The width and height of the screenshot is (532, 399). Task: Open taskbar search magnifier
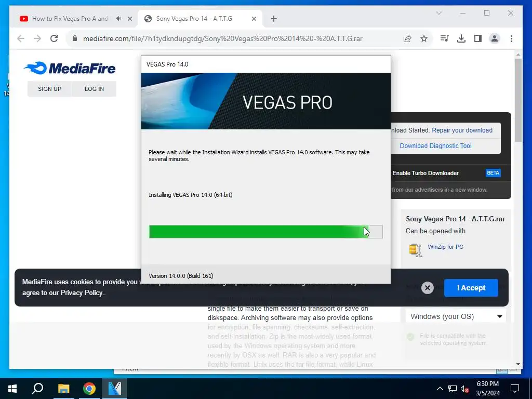click(x=37, y=388)
